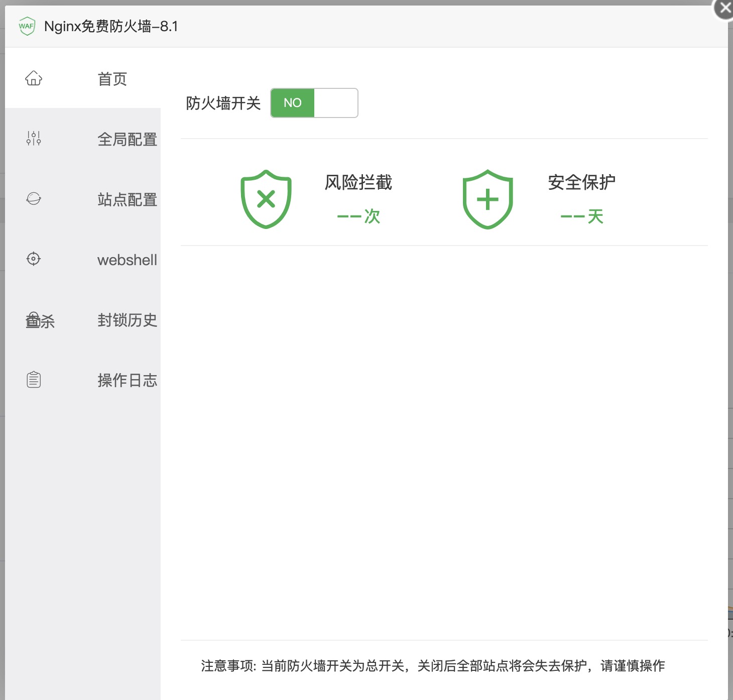Click the global config sliders icon
This screenshot has height=700, width=733.
coord(34,138)
